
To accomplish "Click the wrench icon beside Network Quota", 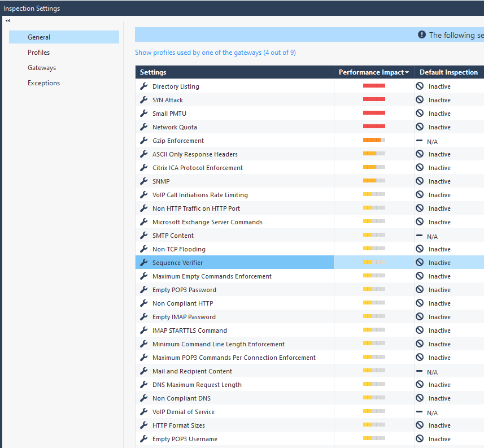I will [x=143, y=127].
